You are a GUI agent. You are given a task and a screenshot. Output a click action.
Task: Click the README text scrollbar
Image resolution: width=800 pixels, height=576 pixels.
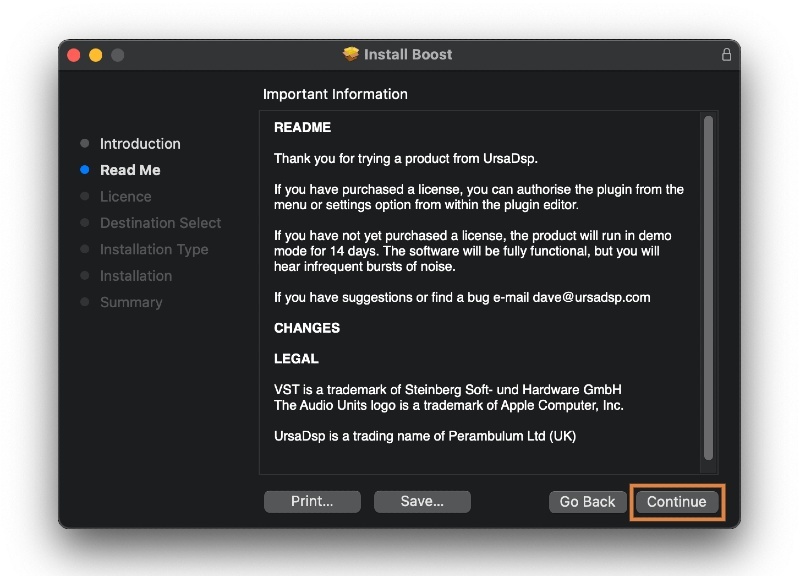point(708,288)
